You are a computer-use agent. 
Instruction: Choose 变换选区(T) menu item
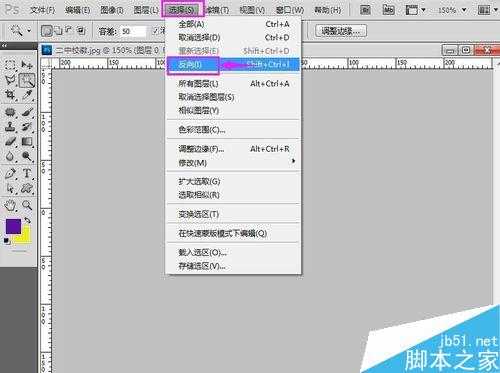point(233,214)
